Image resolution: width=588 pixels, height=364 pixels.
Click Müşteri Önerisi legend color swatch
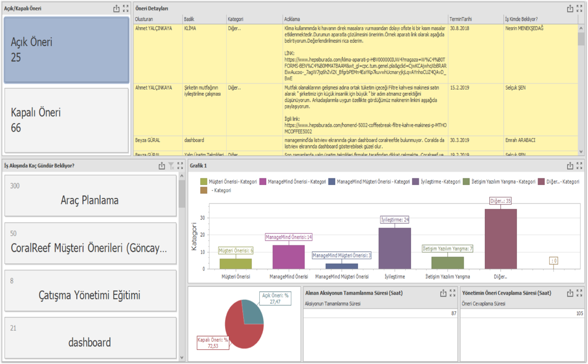pyautogui.click(x=204, y=182)
